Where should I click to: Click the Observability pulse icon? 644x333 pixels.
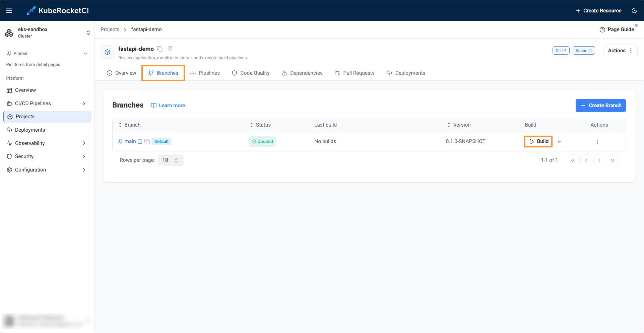pyautogui.click(x=9, y=143)
